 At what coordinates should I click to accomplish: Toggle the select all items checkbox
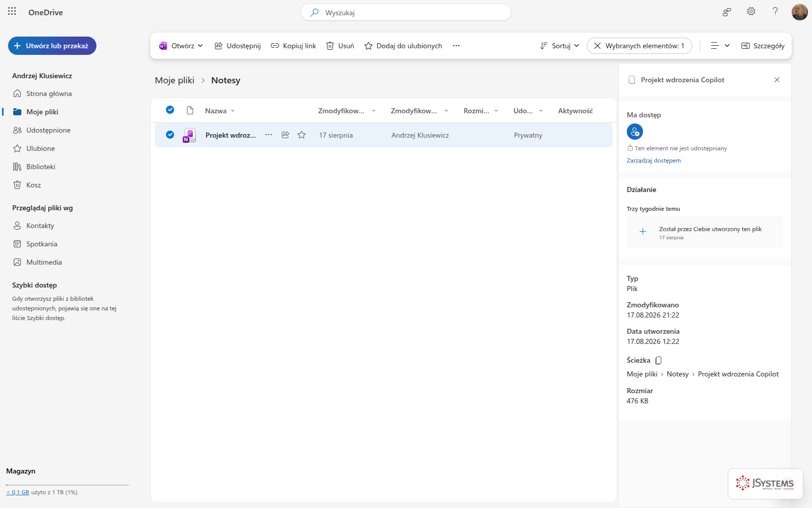tap(170, 110)
